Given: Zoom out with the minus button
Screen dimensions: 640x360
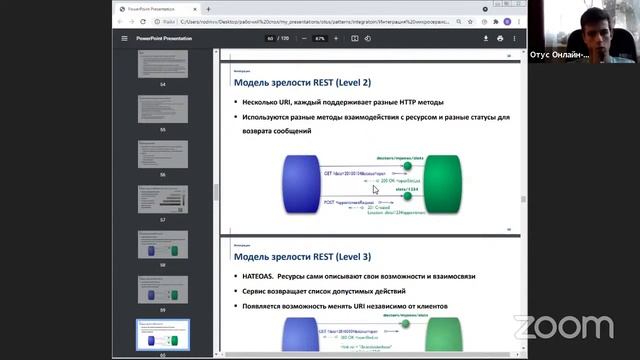Looking at the screenshot, I should click(x=304, y=38).
